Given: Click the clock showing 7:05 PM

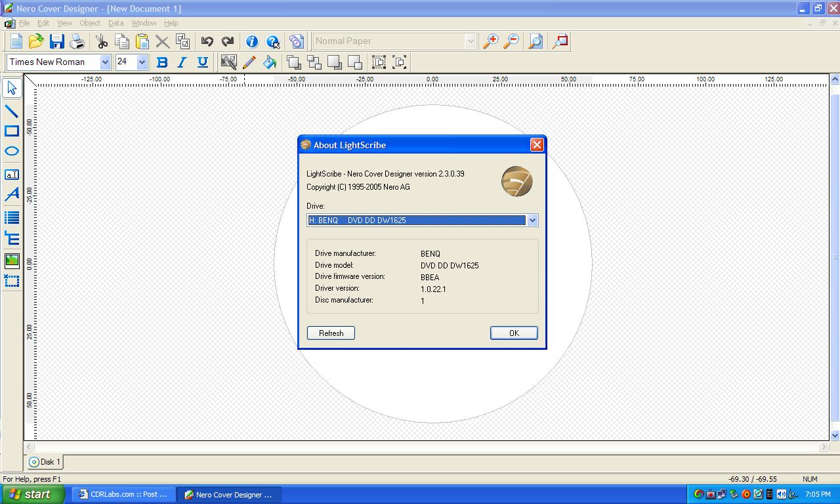Looking at the screenshot, I should coord(818,495).
